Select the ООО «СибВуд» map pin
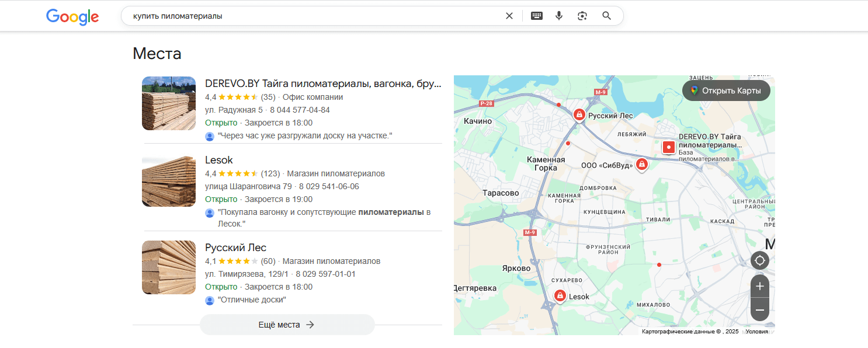This screenshot has width=868, height=348. pos(642,165)
